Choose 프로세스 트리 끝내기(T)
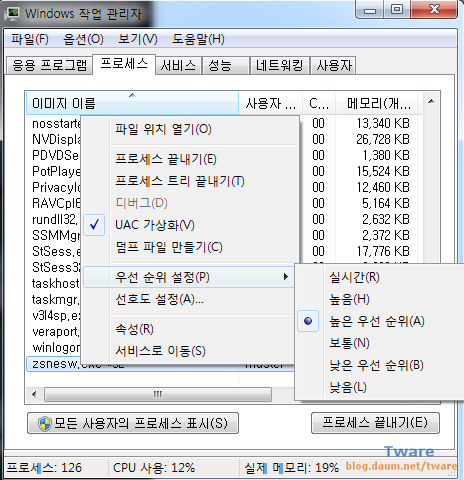 pos(180,181)
